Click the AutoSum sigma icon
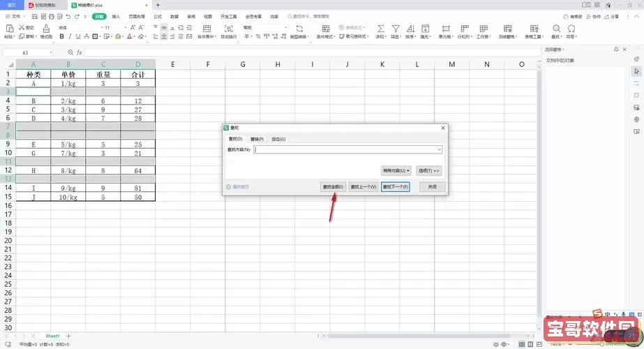Screen dimensions: 644x349 tap(381, 29)
